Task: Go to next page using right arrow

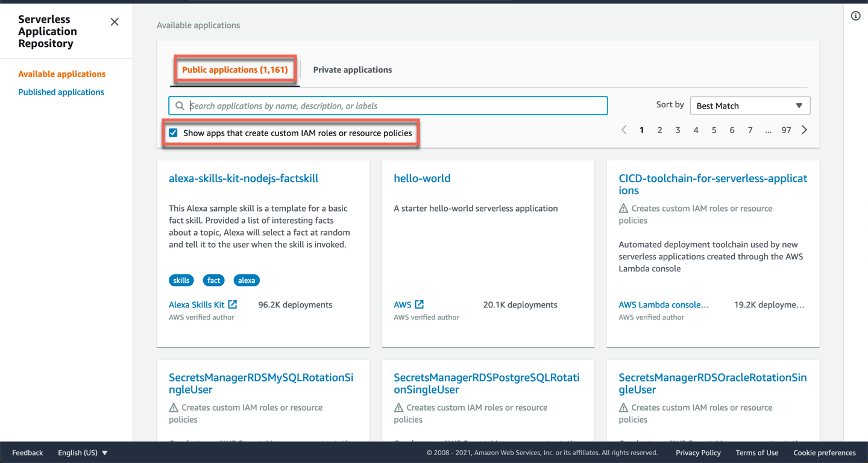Action: point(804,130)
